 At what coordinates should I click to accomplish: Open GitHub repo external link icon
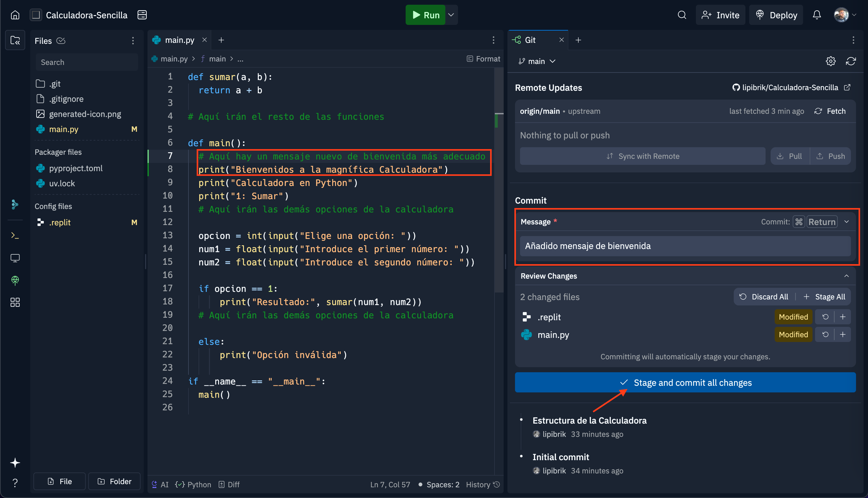coord(847,88)
